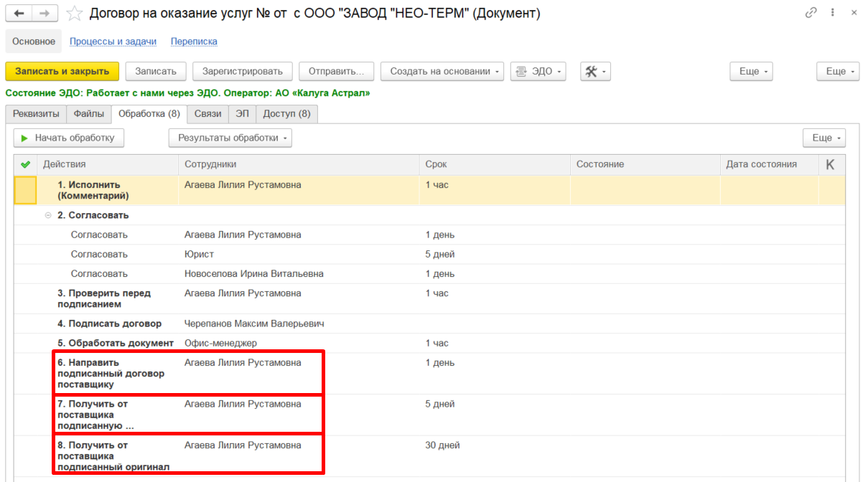Select Согласовать row for Новоселова Ирина Витальевна

point(429,273)
